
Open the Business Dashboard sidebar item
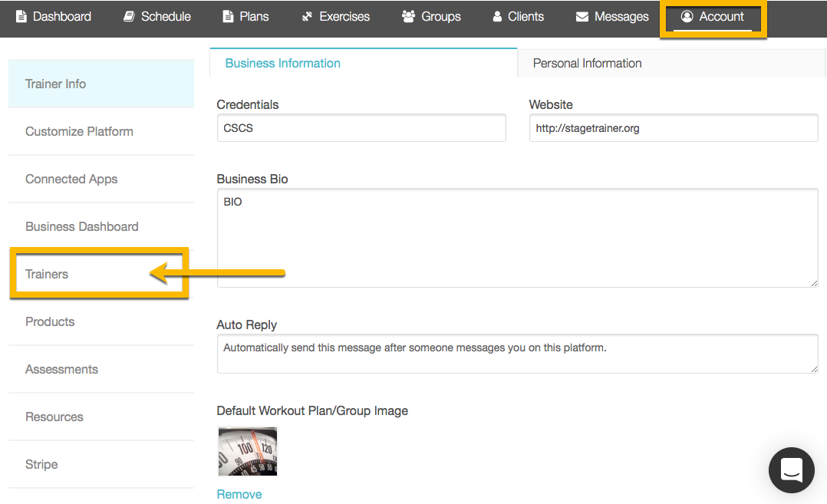(101, 226)
